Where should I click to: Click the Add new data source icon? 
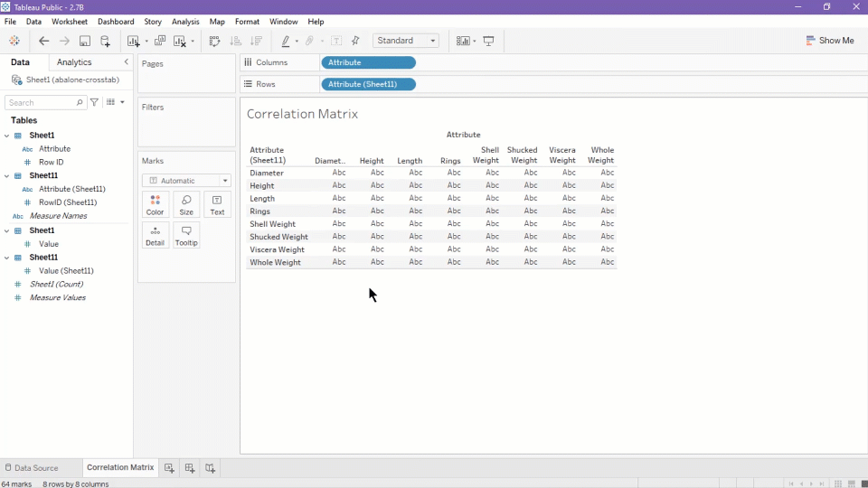point(106,41)
